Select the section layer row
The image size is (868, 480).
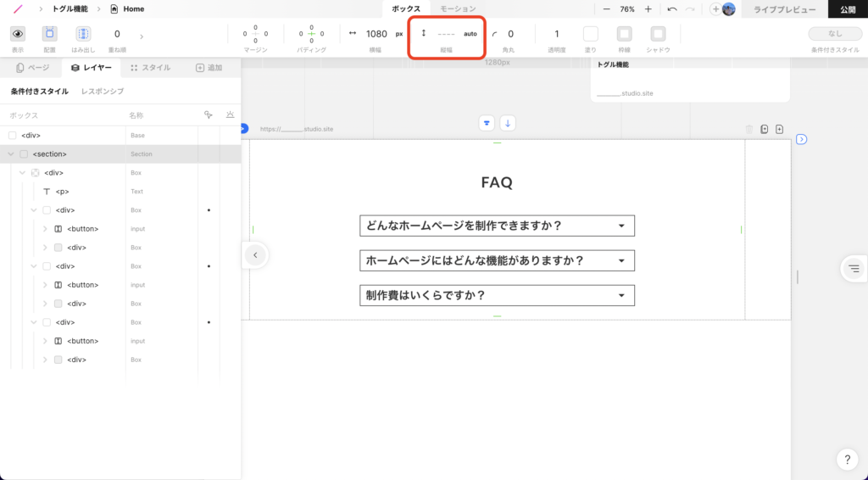(120, 153)
